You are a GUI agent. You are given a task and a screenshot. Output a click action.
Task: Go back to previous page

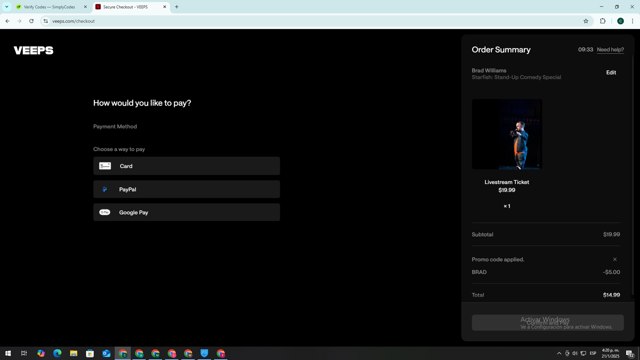point(7,21)
